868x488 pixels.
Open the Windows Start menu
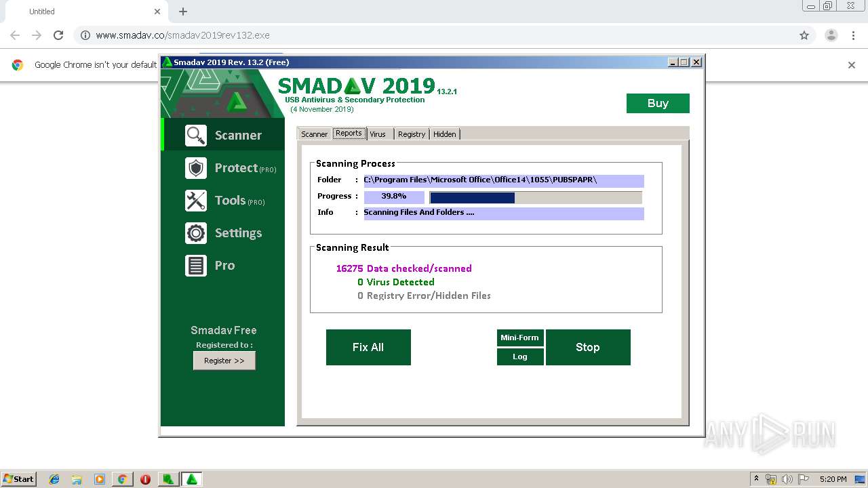pos(18,479)
